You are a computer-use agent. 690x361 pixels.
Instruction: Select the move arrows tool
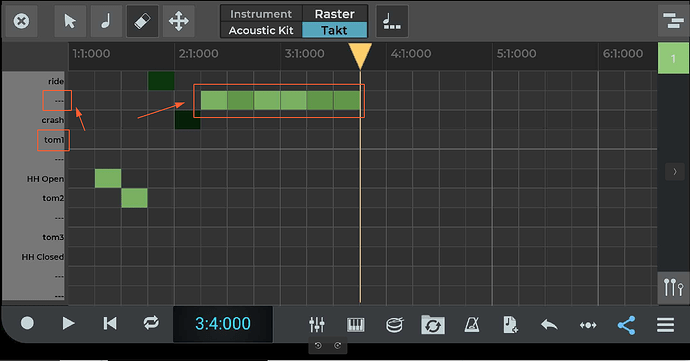178,21
